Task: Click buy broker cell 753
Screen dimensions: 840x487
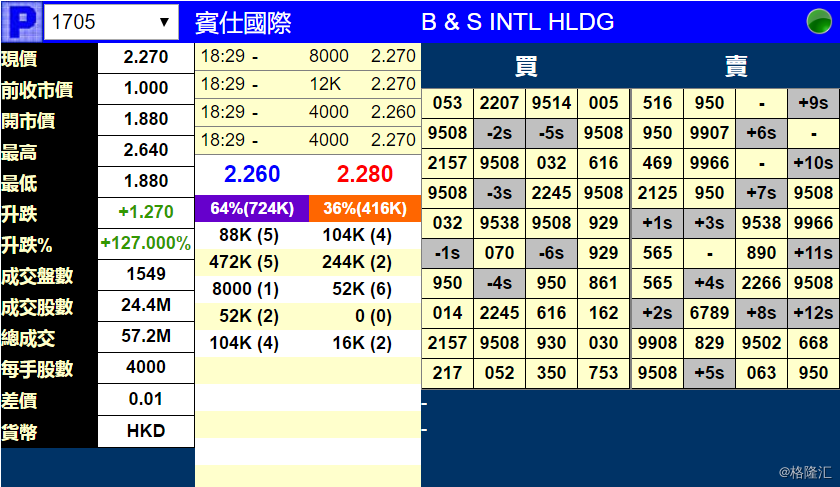Action: tap(603, 373)
